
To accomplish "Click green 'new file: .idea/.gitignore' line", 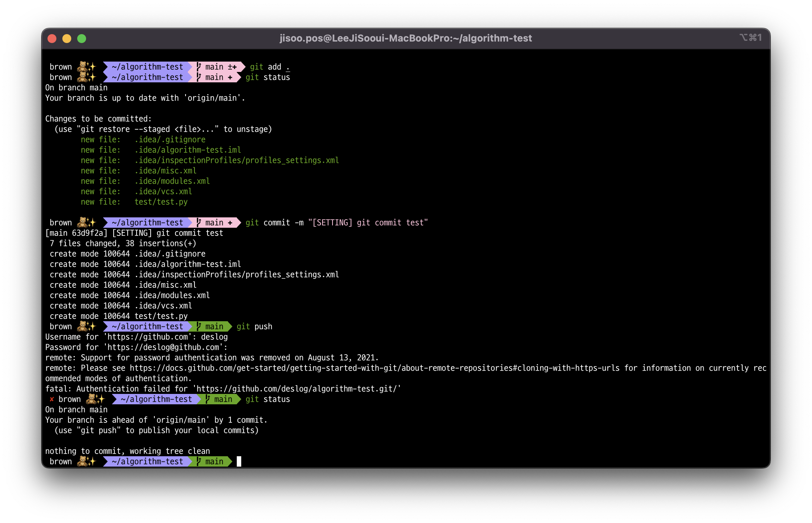I will 143,139.
